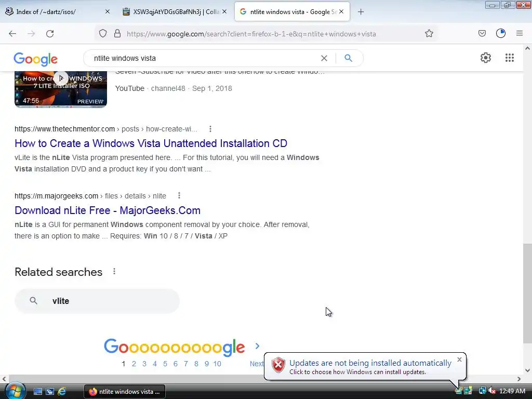Click thetechmentor.com result URL text

click(x=64, y=129)
